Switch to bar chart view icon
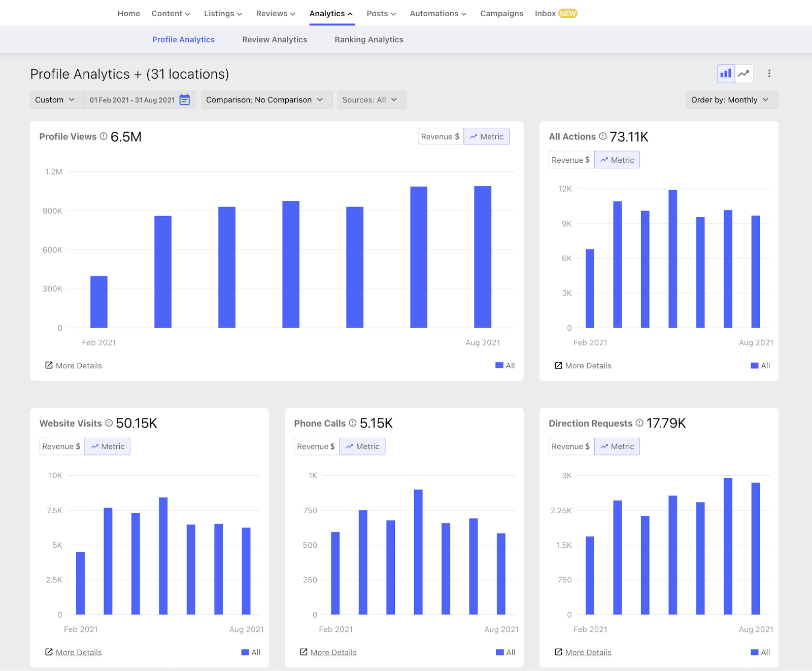 click(726, 74)
